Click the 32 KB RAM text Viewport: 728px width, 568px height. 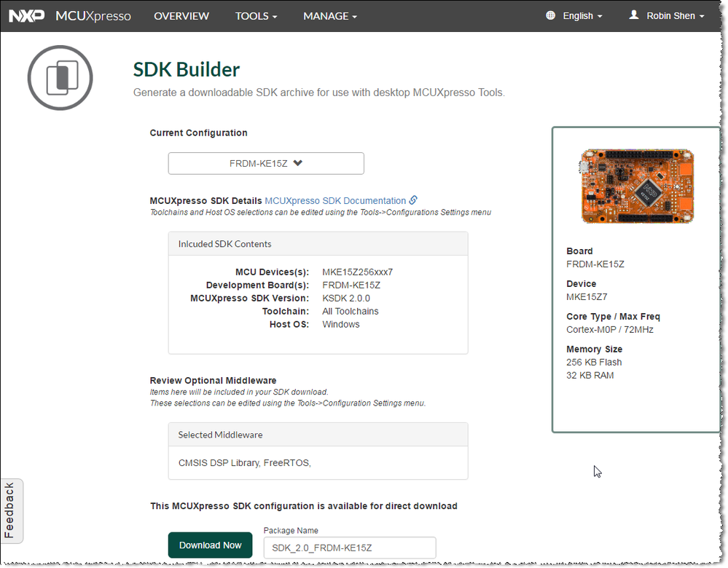590,376
